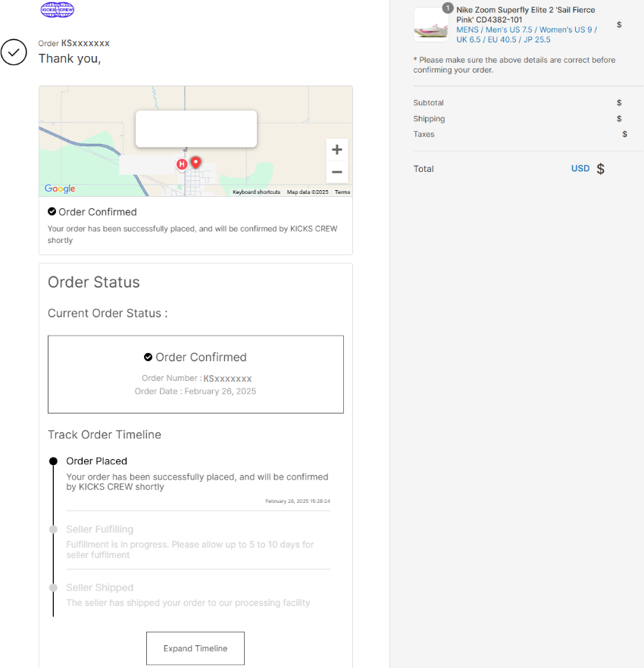
Task: Click the checkmark icon beside Order Confirmed under map
Action: 52,211
